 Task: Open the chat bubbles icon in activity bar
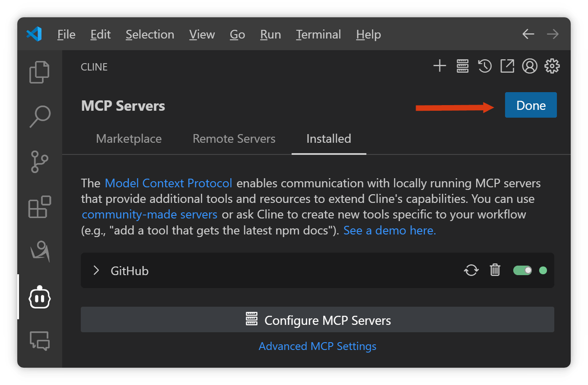pyautogui.click(x=40, y=341)
